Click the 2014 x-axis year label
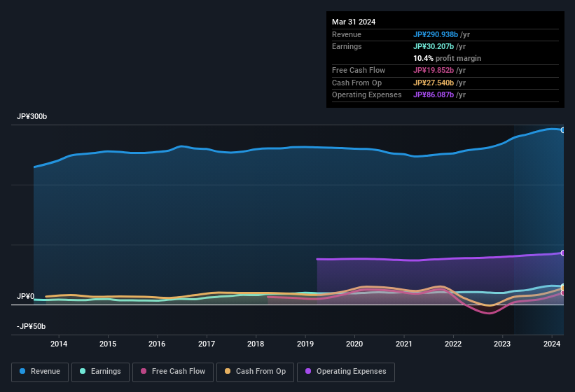 point(59,344)
